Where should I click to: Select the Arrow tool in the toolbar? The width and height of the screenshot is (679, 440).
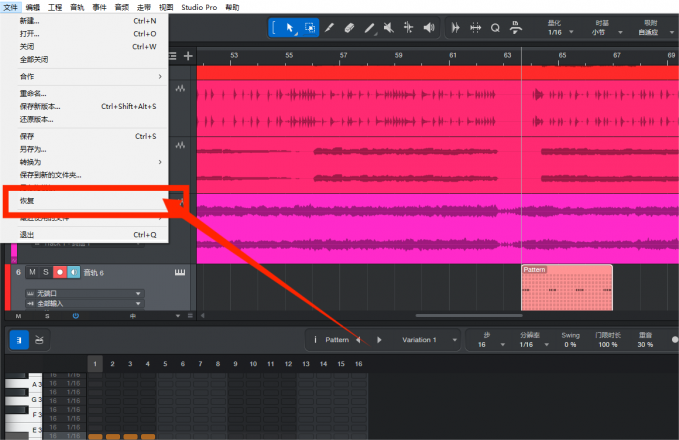tap(289, 28)
